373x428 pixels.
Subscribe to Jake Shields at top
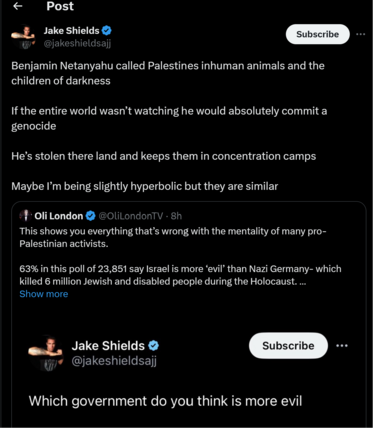317,34
